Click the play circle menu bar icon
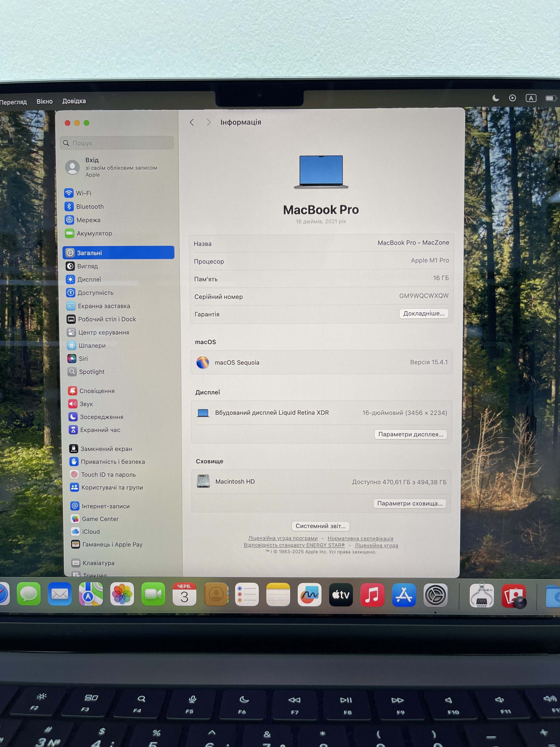Image resolution: width=560 pixels, height=747 pixels. [x=512, y=98]
